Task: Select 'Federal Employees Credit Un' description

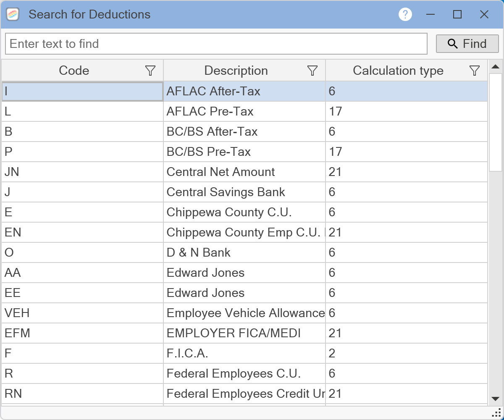Action: pos(244,394)
